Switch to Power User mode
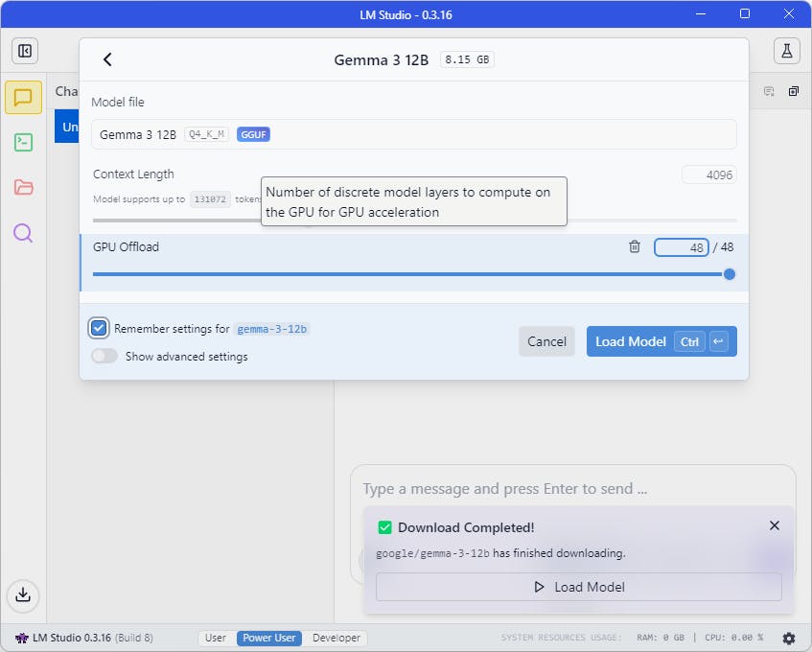Image resolution: width=812 pixels, height=652 pixels. pyautogui.click(x=269, y=638)
